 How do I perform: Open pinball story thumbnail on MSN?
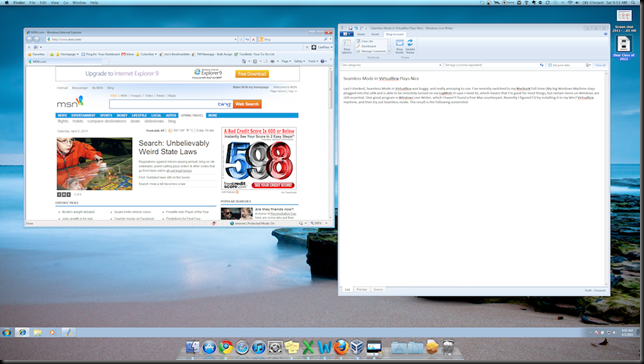tap(94, 164)
